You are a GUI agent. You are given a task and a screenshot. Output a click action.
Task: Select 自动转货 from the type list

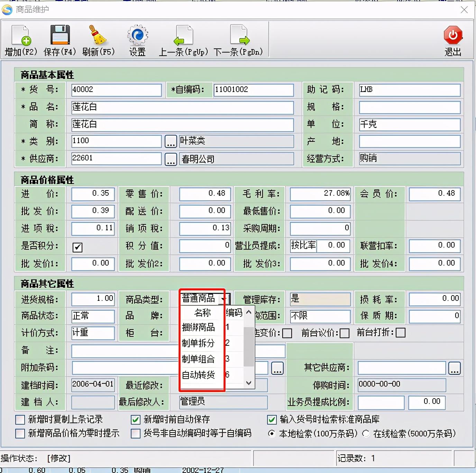pyautogui.click(x=199, y=375)
